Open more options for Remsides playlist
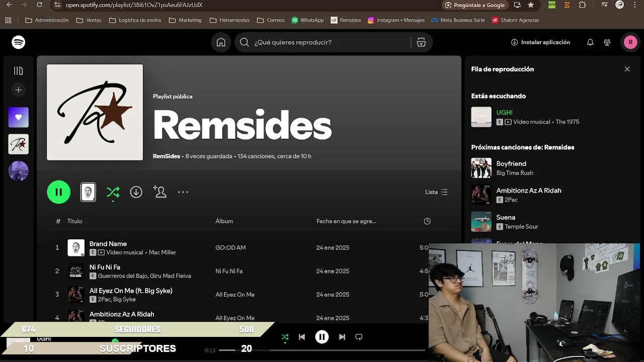644x362 pixels. click(183, 192)
